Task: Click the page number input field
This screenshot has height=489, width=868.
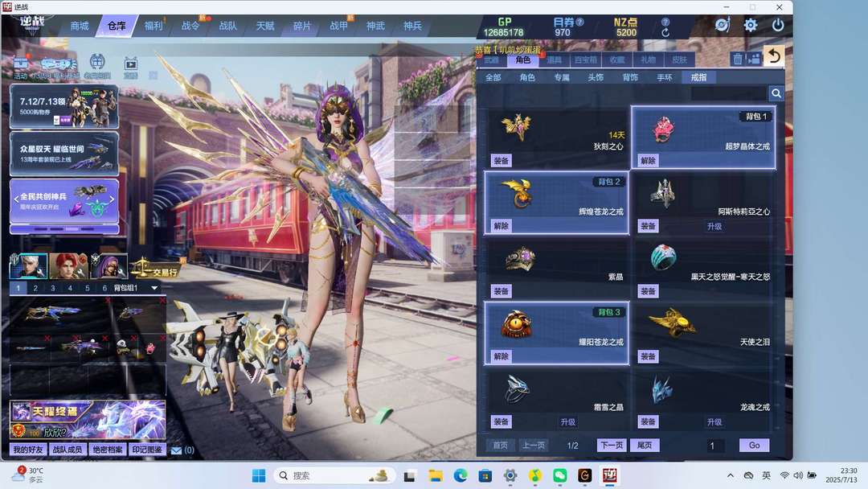Action: click(714, 446)
